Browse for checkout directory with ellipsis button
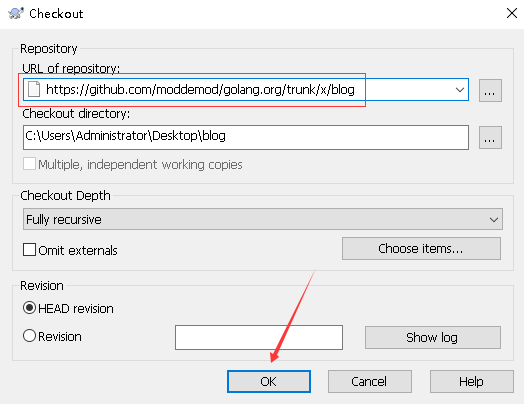The height and width of the screenshot is (404, 524). 490,137
